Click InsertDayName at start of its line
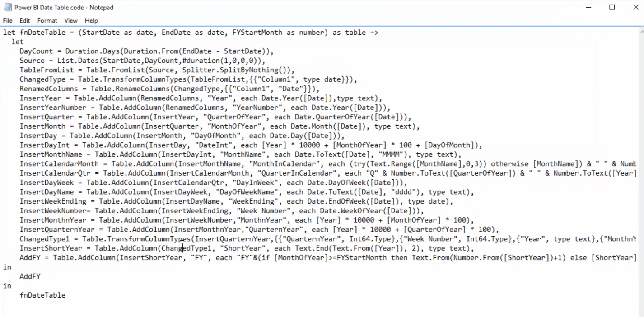 (47, 192)
